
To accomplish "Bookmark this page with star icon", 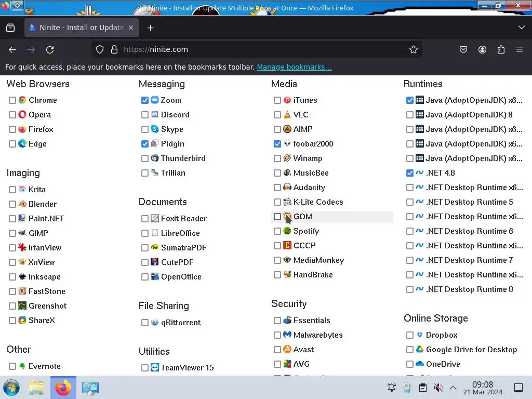I will coord(413,49).
